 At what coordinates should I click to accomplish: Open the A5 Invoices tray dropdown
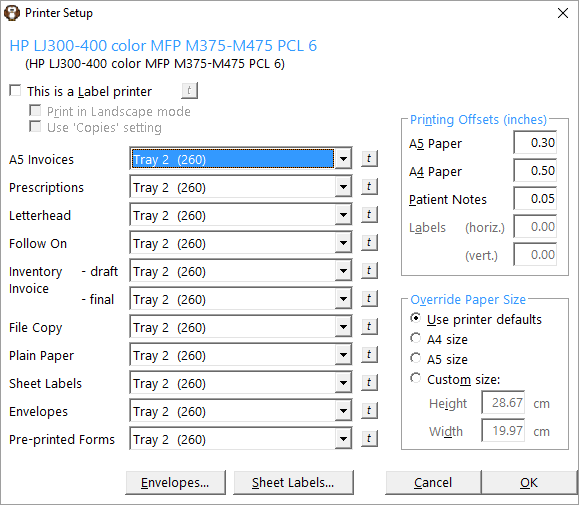pyautogui.click(x=343, y=159)
